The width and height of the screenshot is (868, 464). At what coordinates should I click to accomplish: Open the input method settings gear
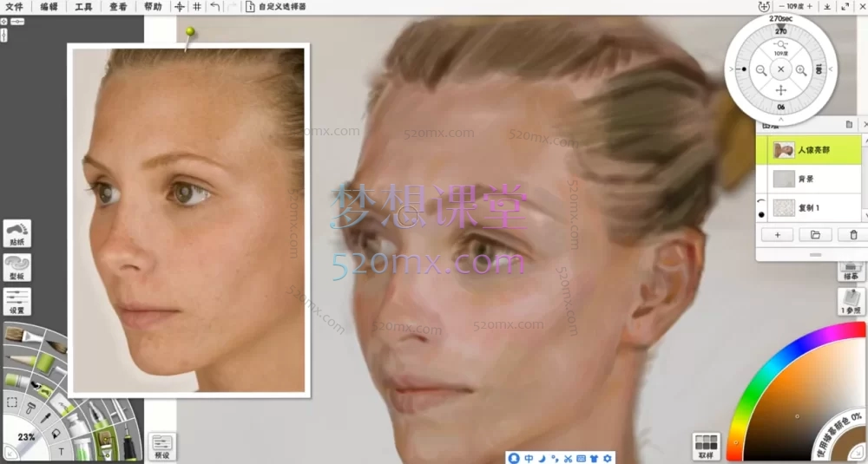pos(608,458)
